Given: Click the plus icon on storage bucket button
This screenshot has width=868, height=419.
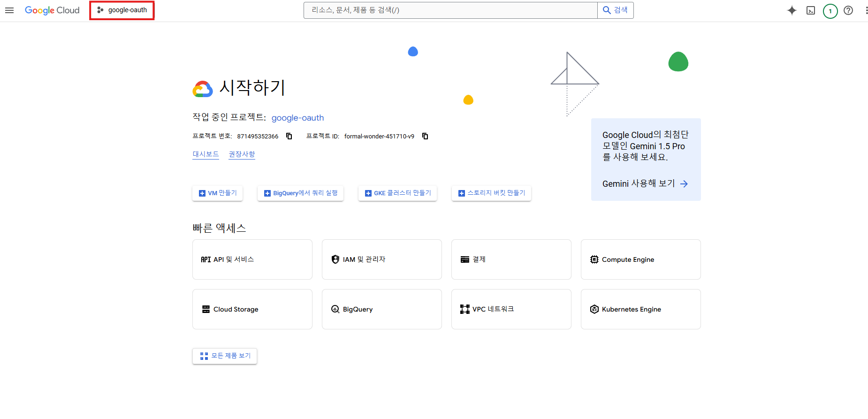Looking at the screenshot, I should 462,193.
